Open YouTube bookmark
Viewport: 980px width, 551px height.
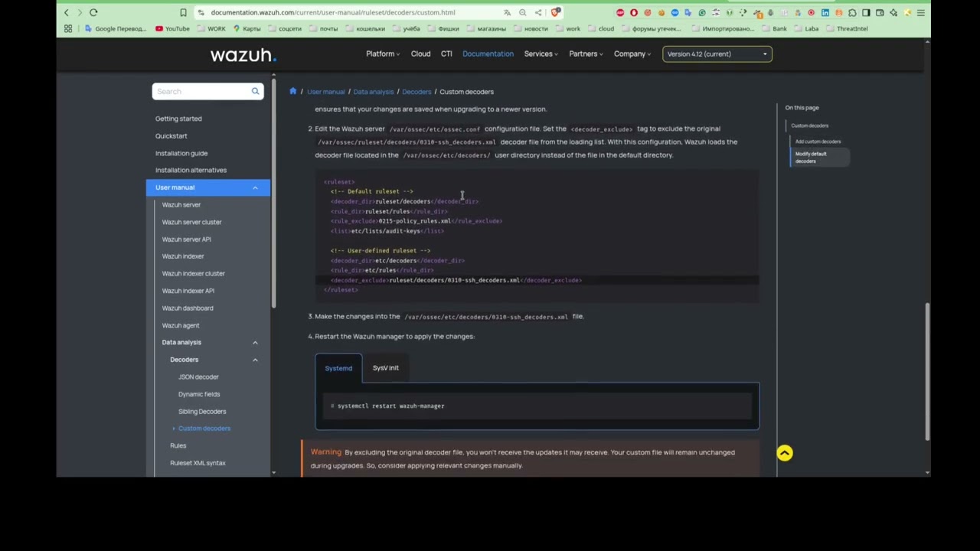click(x=172, y=28)
